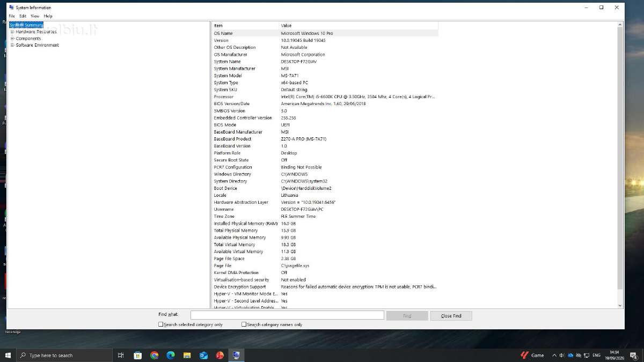Screen dimensions: 644x362
Task: Select the System Model MS-7A71 row
Action: coord(325,76)
